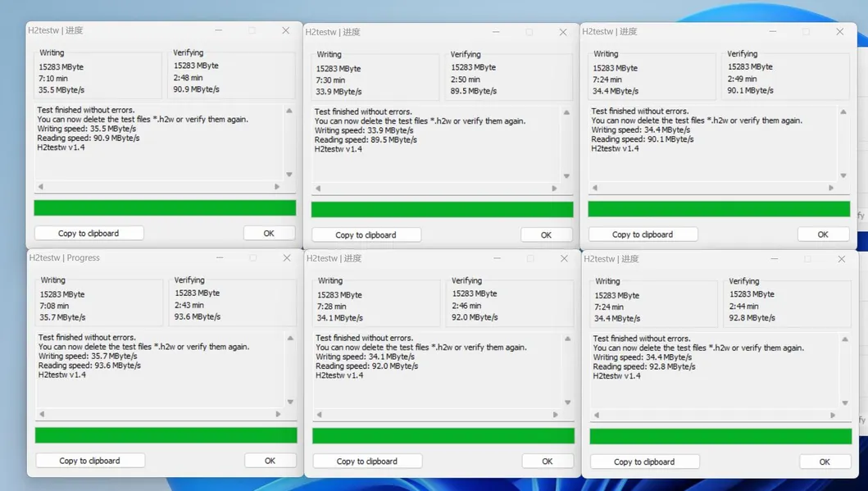Copy to clipboard in the 92.8 MByte/s window

point(644,461)
